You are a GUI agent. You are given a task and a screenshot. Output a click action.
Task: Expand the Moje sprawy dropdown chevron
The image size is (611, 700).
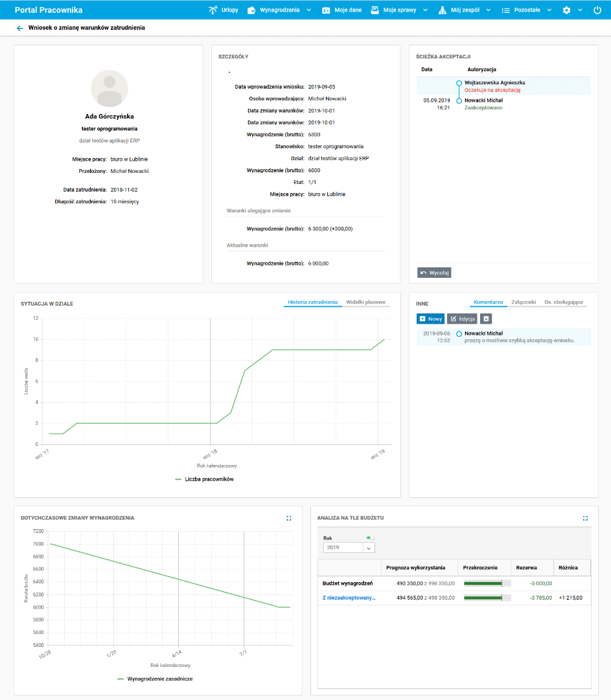coord(425,10)
